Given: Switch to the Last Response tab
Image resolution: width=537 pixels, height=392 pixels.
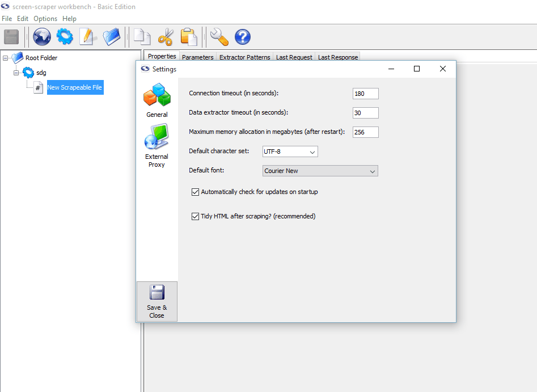Looking at the screenshot, I should coord(337,57).
